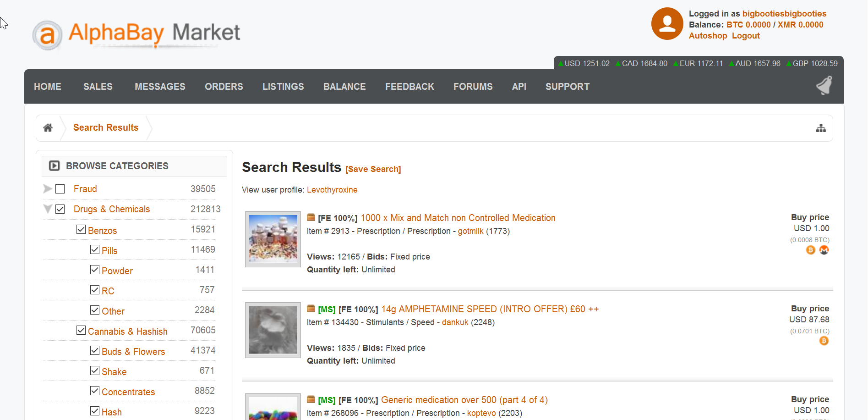
Task: Click the Logout link
Action: click(x=746, y=36)
